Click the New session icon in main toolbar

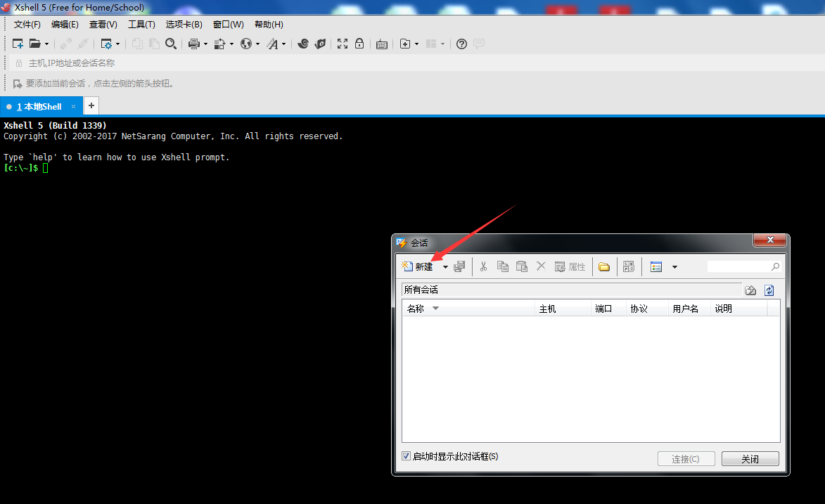click(18, 44)
